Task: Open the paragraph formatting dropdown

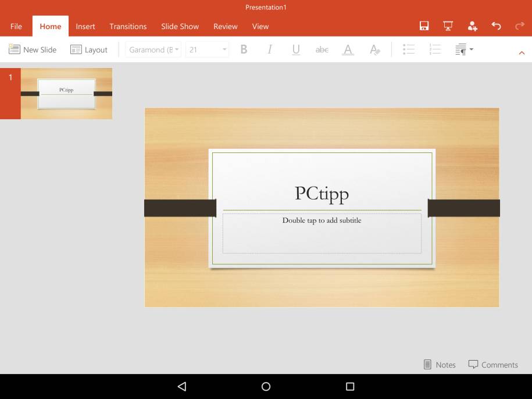Action: [464, 49]
